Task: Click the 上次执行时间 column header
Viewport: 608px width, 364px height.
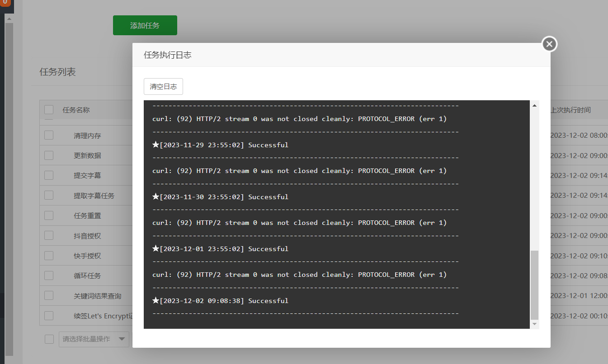Action: (570, 110)
